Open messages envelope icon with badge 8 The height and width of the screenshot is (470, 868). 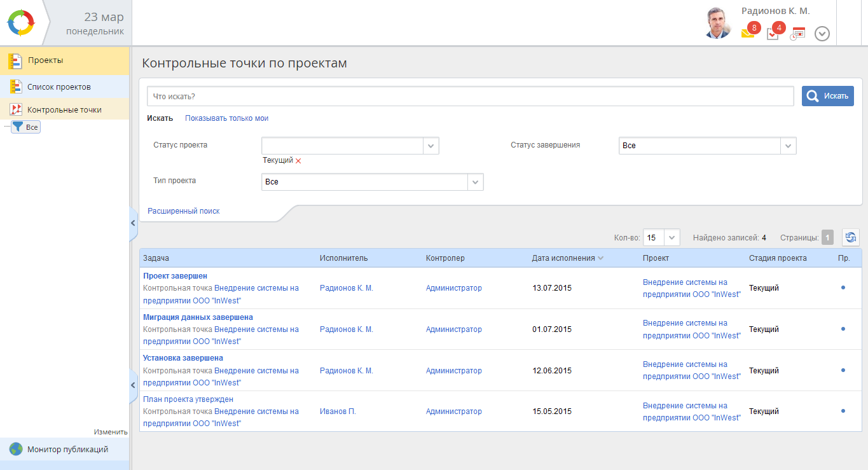(748, 33)
